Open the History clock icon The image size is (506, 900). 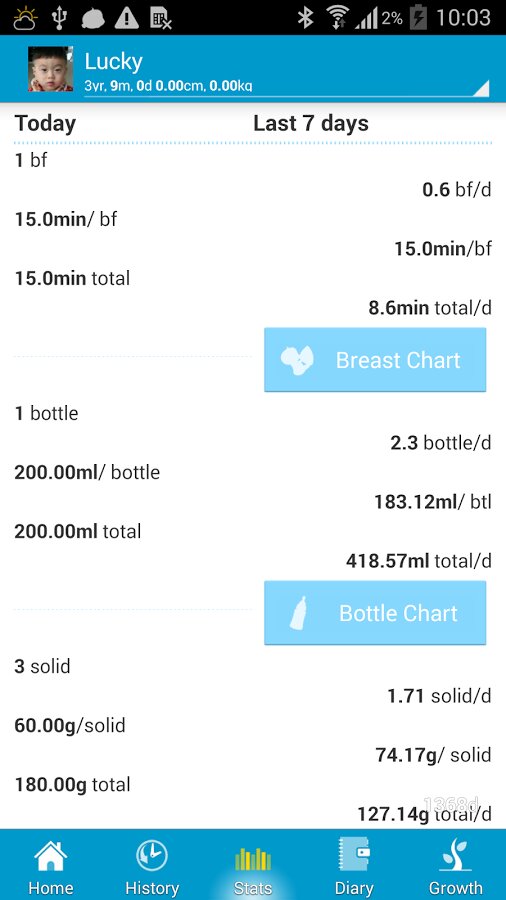[152, 856]
